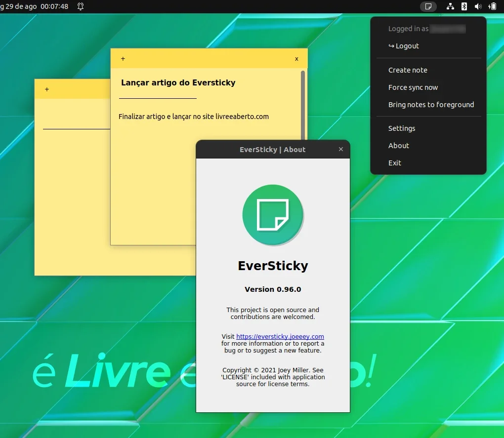The height and width of the screenshot is (438, 504).
Task: Open the network status icon in top bar
Action: click(x=450, y=6)
